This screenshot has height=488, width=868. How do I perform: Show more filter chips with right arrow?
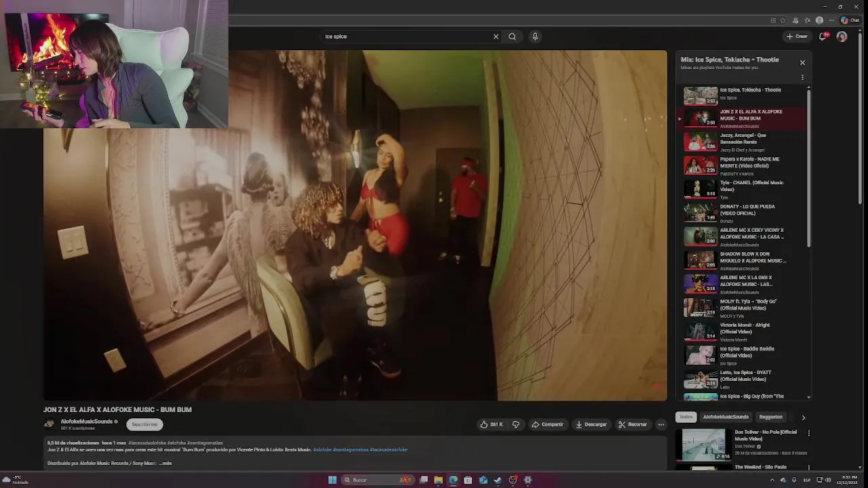pyautogui.click(x=804, y=418)
